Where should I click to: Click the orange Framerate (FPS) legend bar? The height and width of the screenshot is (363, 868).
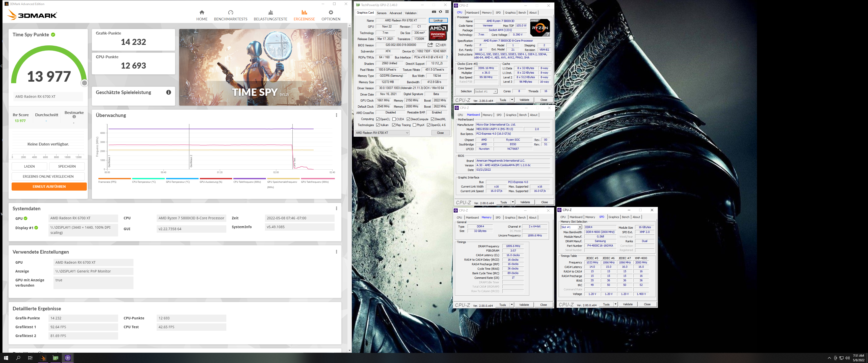pos(115,179)
